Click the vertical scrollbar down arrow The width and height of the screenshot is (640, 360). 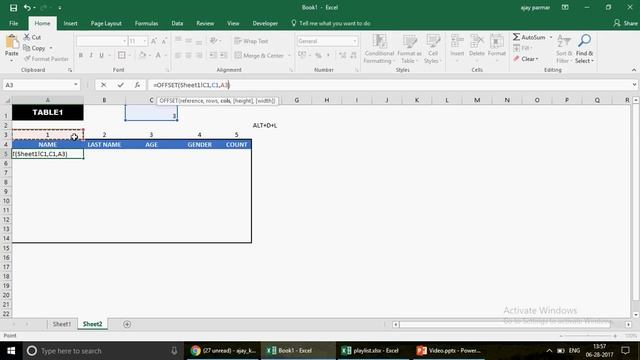click(636, 315)
